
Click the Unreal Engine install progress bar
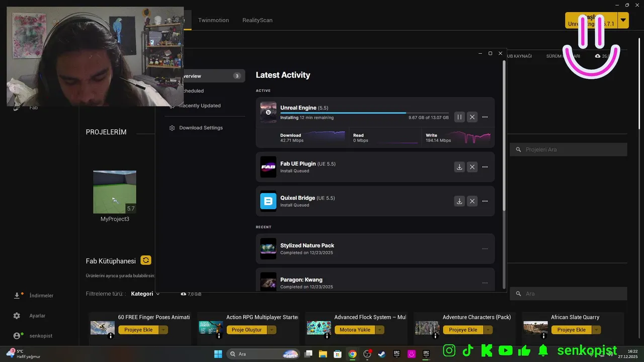(364, 113)
